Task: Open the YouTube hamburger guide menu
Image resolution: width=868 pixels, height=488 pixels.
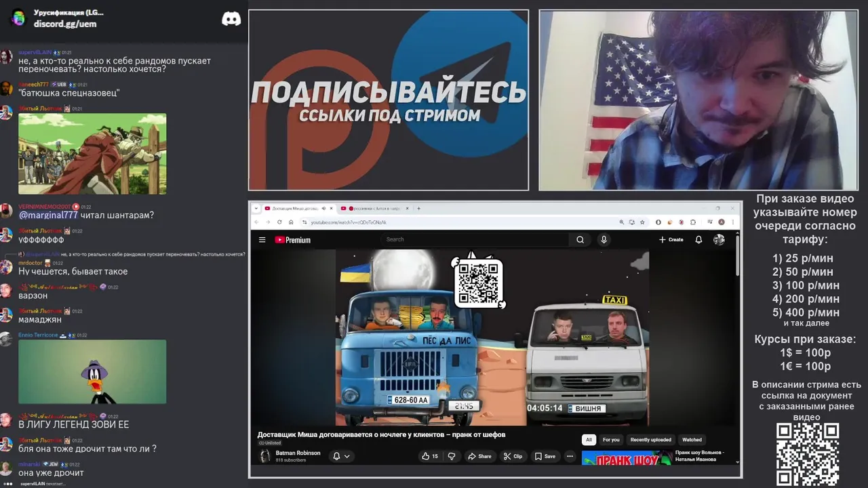Action: point(262,240)
